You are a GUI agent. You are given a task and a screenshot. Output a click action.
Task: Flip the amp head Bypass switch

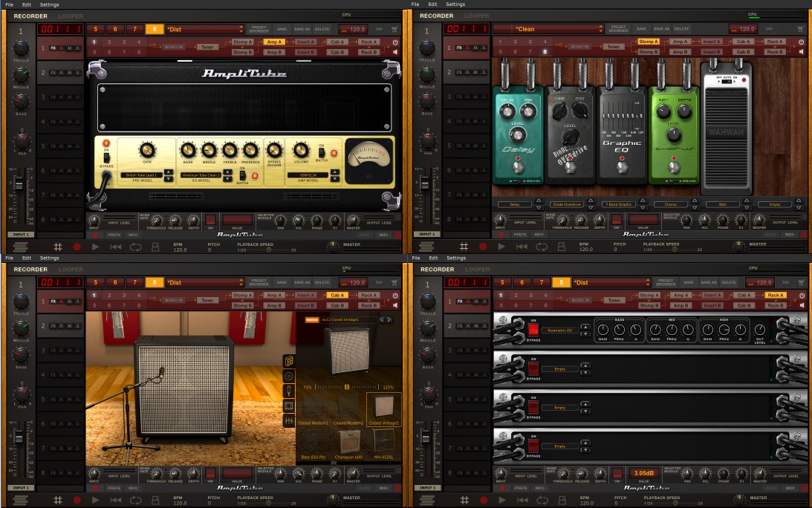tap(106, 157)
